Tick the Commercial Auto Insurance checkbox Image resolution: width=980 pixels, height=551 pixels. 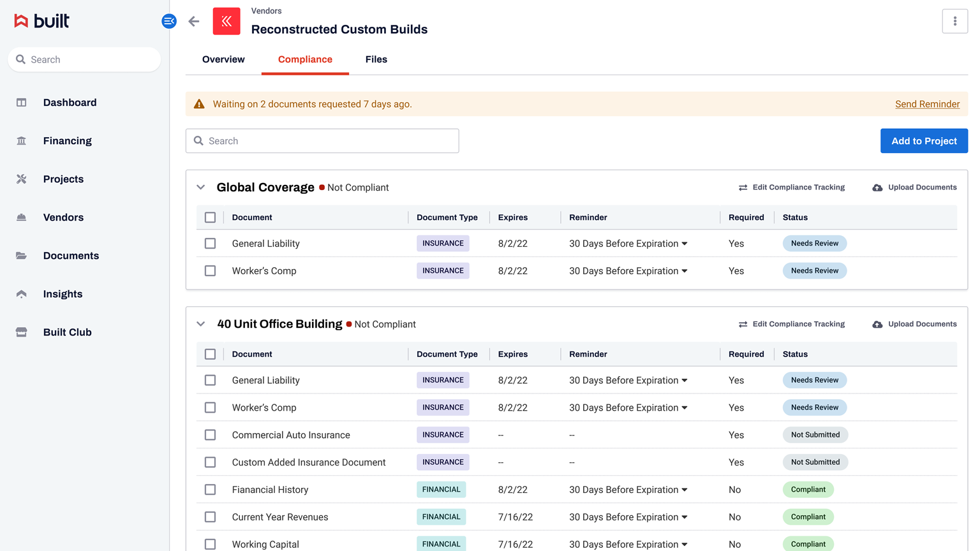coord(210,435)
